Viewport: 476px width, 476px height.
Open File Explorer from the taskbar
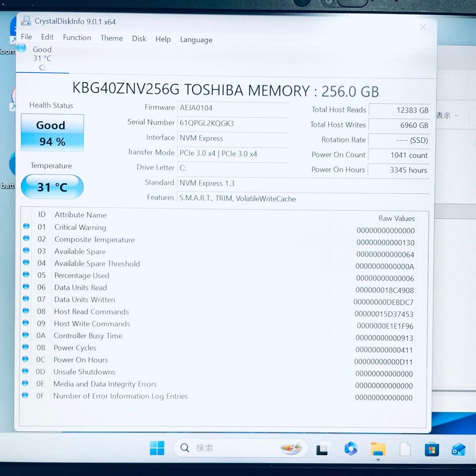[x=378, y=449]
